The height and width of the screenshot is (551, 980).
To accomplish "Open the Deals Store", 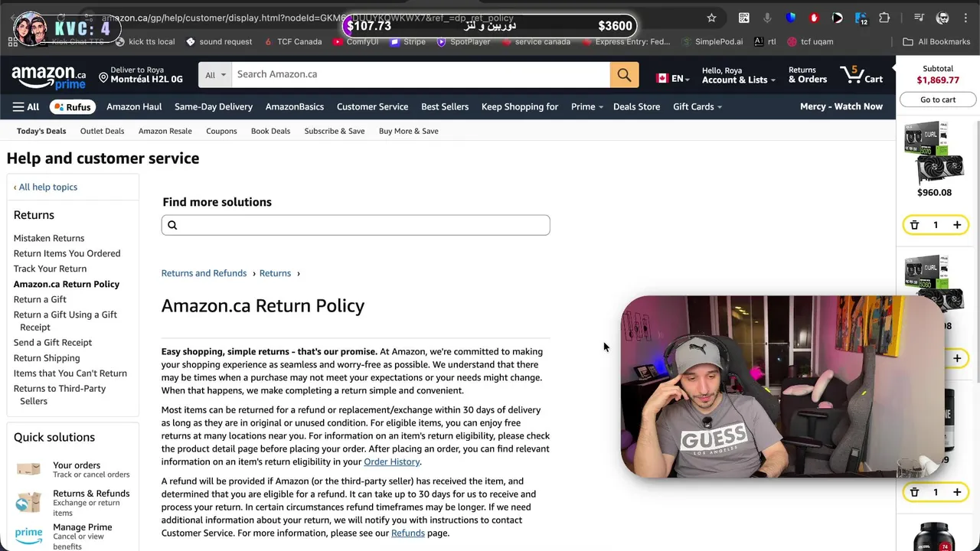I will pos(636,106).
